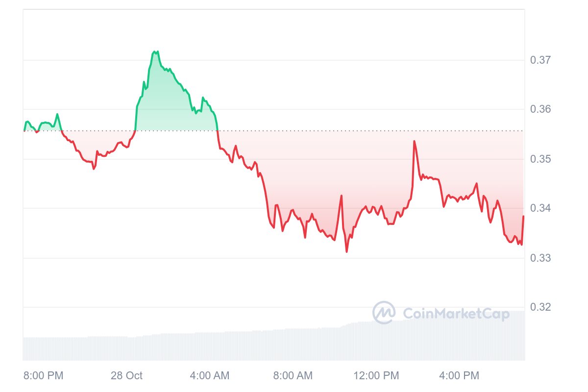Click the 0.32 price axis label
Image resolution: width=588 pixels, height=392 pixels.
click(540, 307)
